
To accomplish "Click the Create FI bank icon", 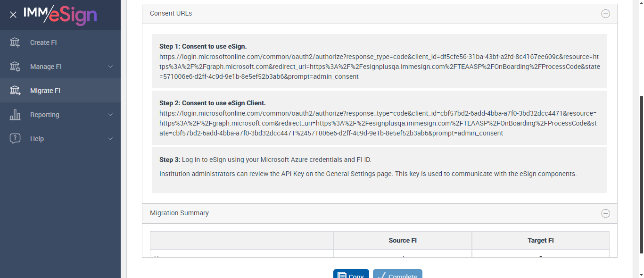I will click(x=15, y=42).
